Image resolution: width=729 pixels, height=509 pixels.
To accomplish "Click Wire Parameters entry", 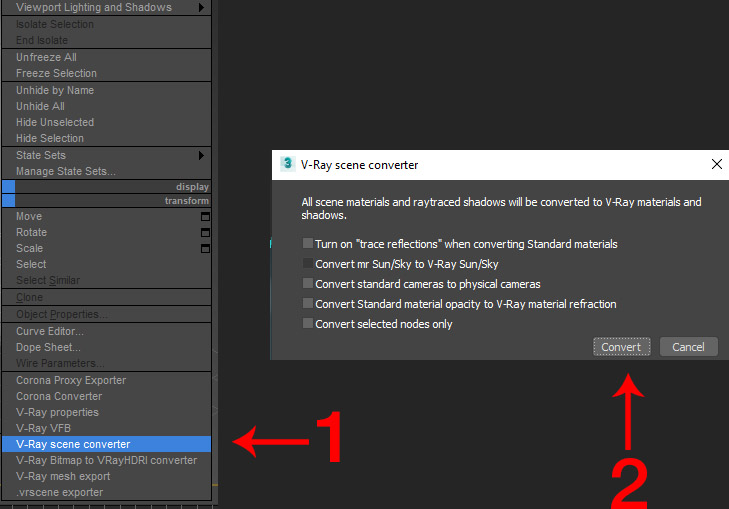I will click(x=106, y=363).
